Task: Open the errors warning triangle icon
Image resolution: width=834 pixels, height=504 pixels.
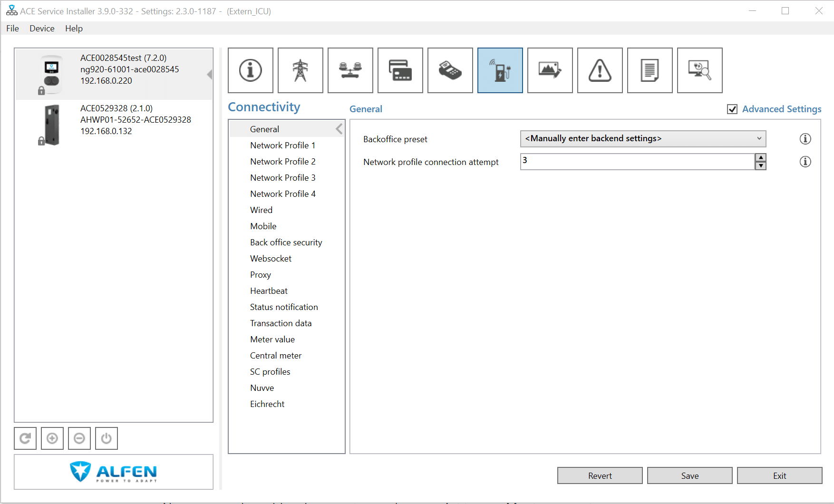Action: [x=600, y=70]
